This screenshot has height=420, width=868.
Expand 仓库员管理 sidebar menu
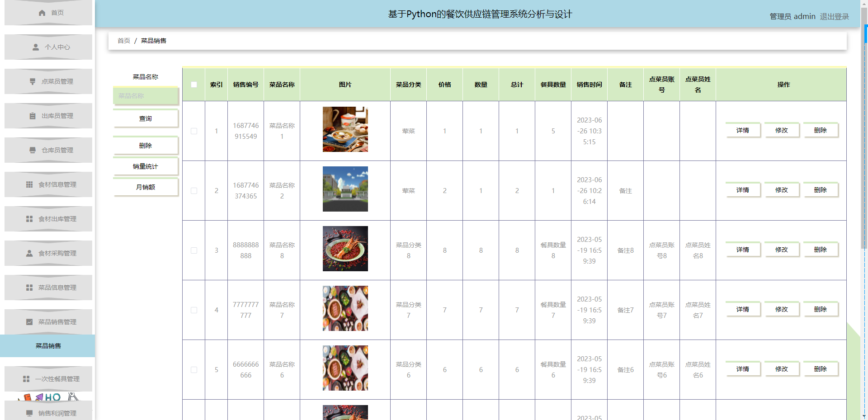tap(48, 150)
